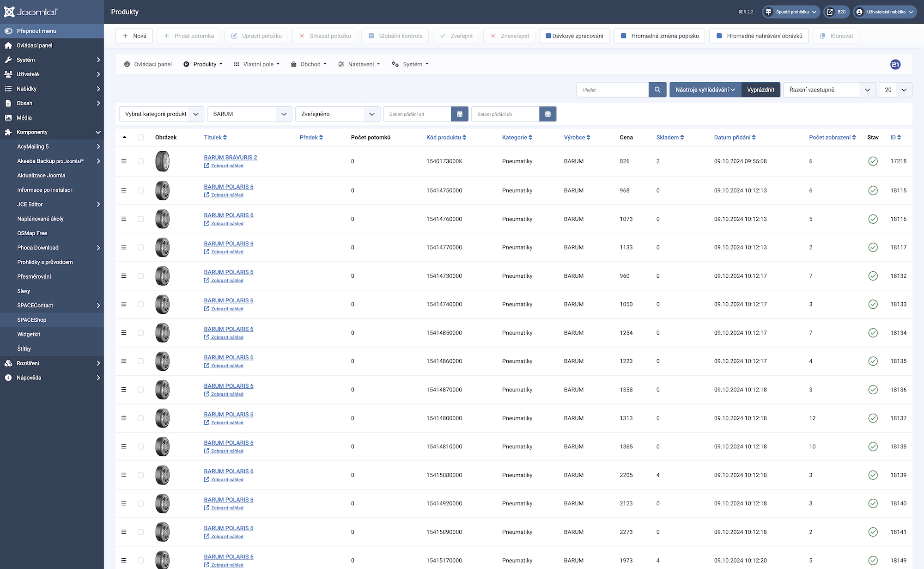Select checkbox for product ID 18115
924x569 pixels.
(141, 190)
